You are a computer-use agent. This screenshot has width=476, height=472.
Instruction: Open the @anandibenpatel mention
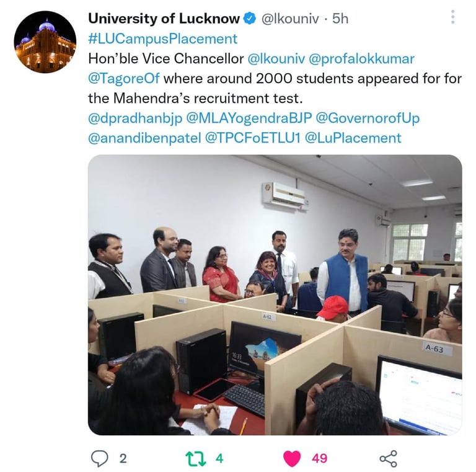(x=144, y=138)
